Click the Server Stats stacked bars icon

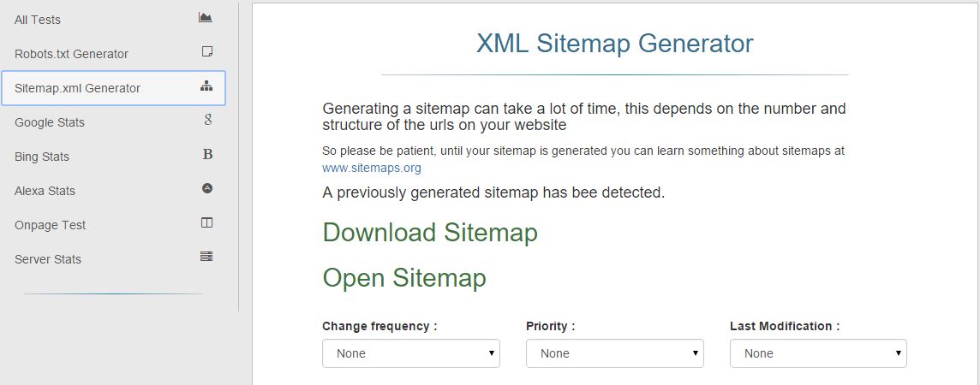tap(206, 257)
